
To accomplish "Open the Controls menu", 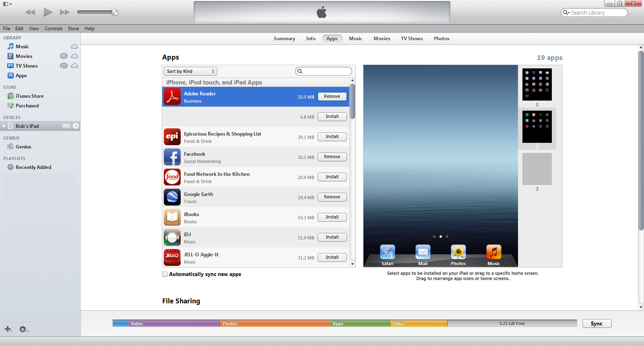I will point(53,29).
